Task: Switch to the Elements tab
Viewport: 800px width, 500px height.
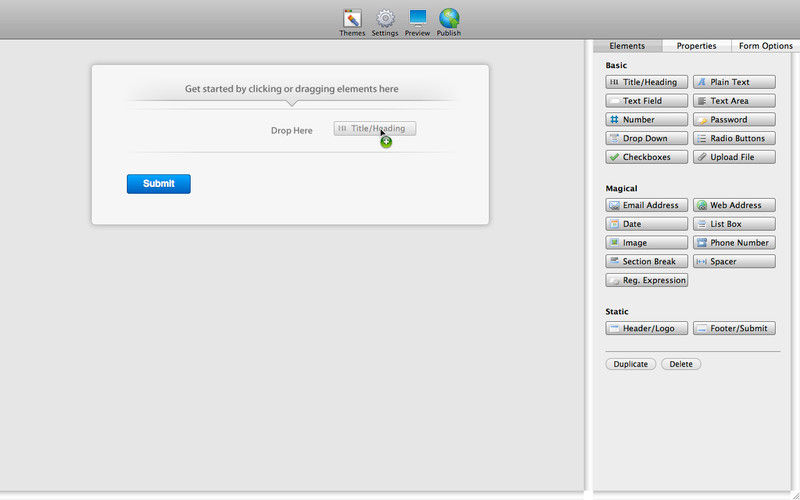Action: pyautogui.click(x=627, y=46)
